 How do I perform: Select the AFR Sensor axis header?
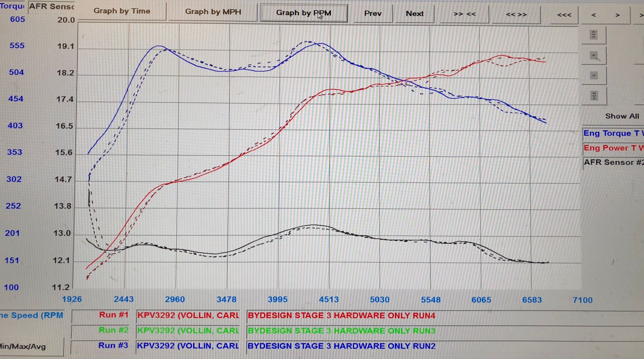click(x=52, y=6)
